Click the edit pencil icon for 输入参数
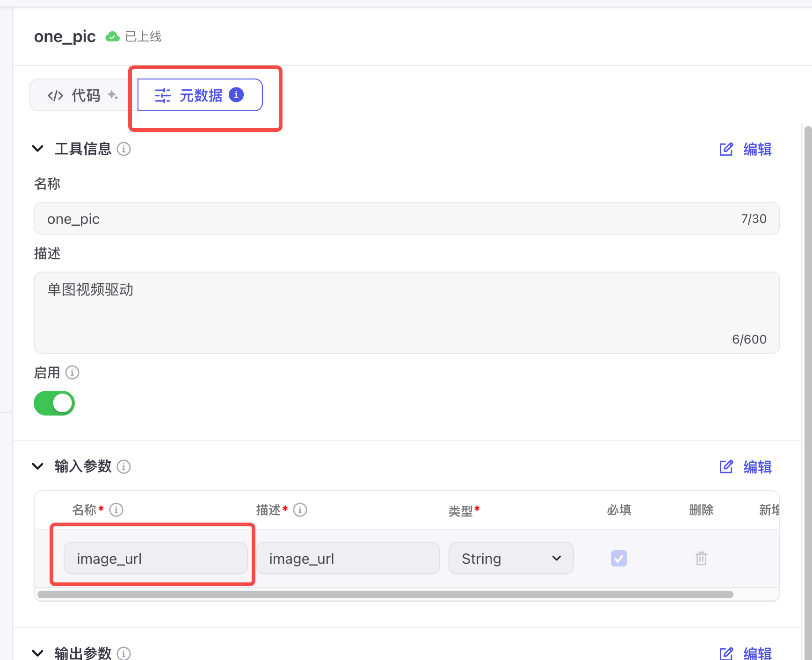812x660 pixels. (726, 467)
